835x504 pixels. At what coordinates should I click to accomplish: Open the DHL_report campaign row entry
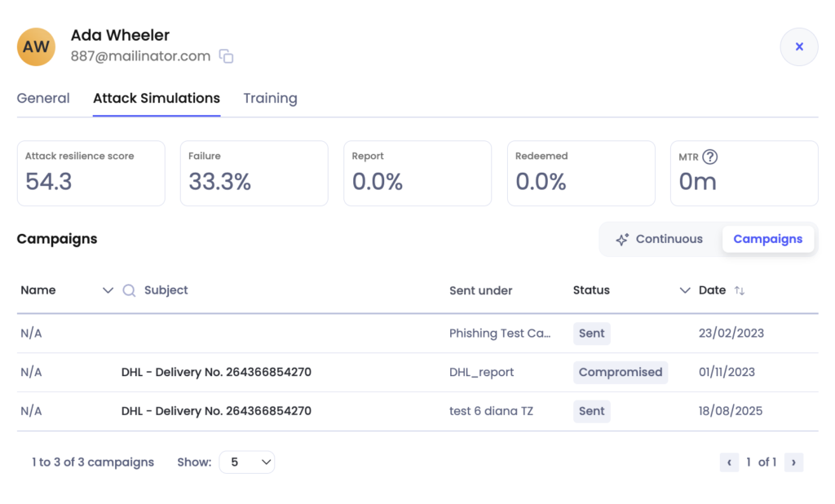click(x=482, y=372)
